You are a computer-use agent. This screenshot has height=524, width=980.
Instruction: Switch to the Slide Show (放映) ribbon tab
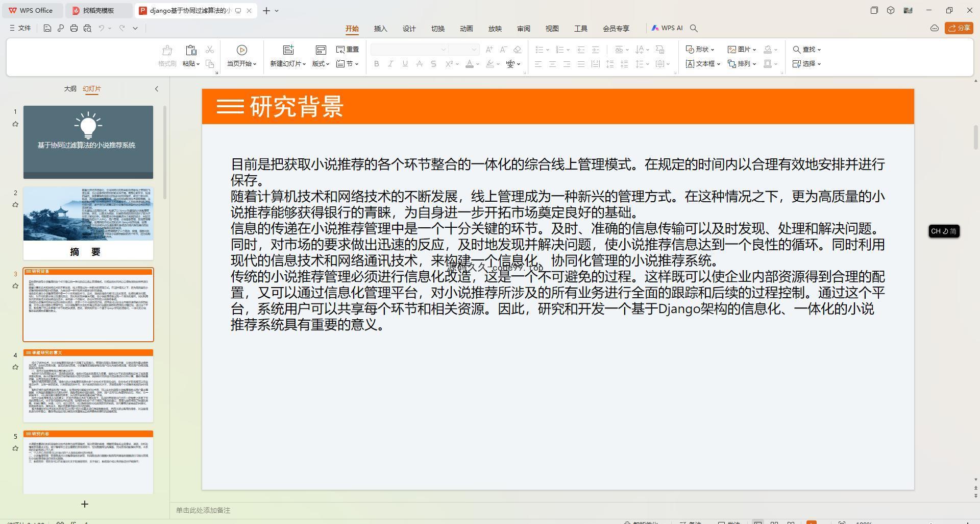pos(495,29)
